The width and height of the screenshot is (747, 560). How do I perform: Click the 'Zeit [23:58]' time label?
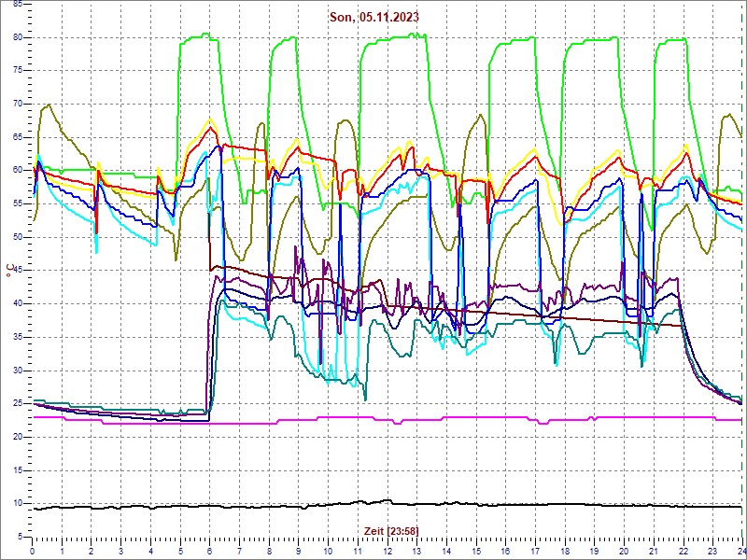pyautogui.click(x=391, y=530)
